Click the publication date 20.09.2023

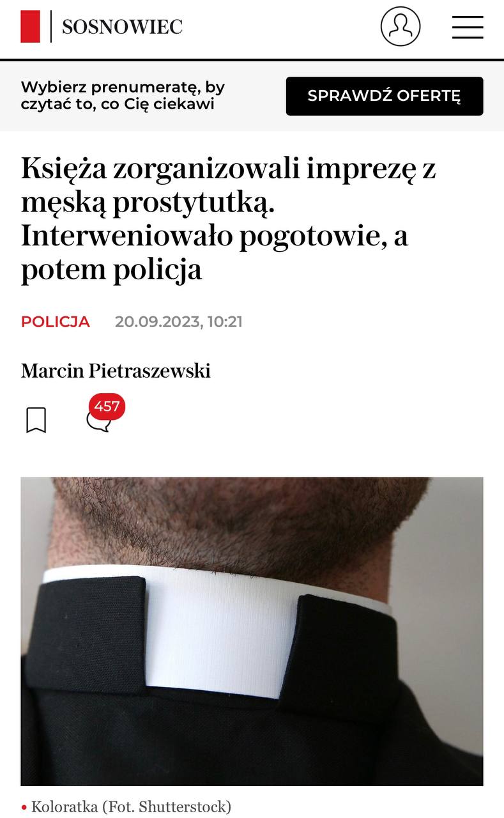click(158, 321)
